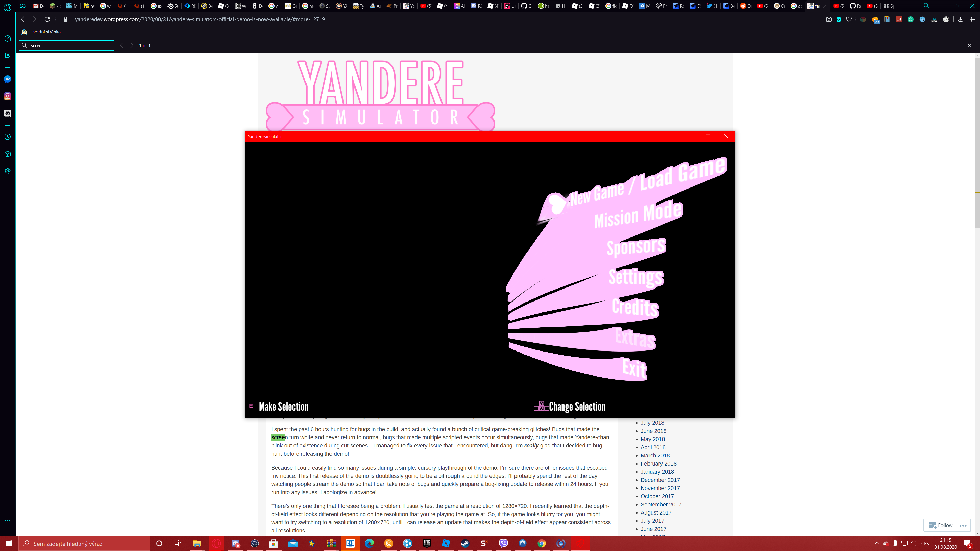This screenshot has height=551, width=980.
Task: Open Instagram from the sidebar
Action: pyautogui.click(x=8, y=96)
